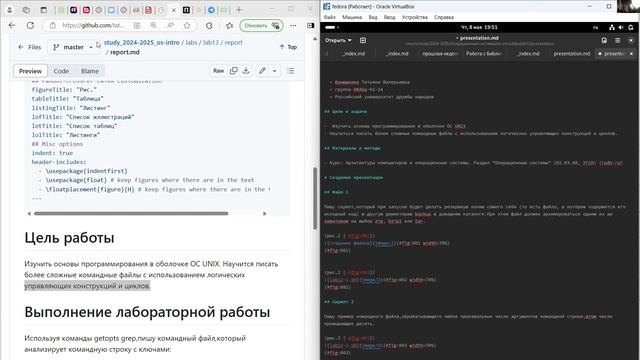Open GNOME Activities pill in Fedora
This screenshot has width=640, height=360.
pyautogui.click(x=331, y=27)
